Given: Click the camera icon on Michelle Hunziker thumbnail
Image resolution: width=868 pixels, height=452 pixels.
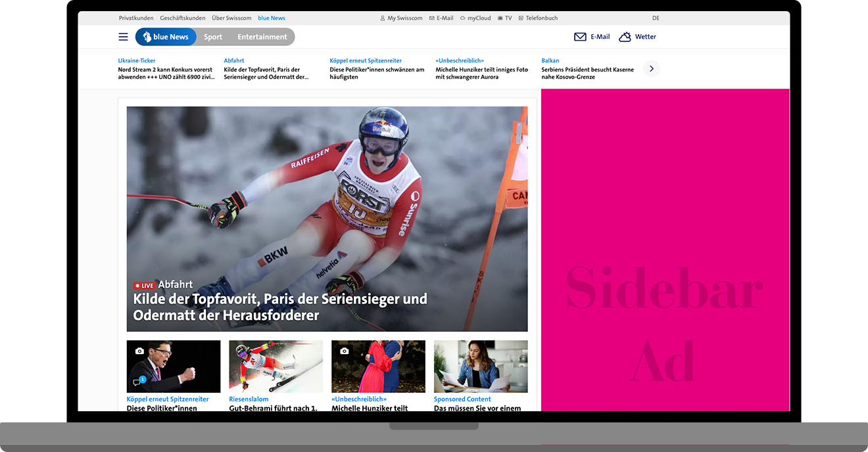Looking at the screenshot, I should [x=343, y=351].
